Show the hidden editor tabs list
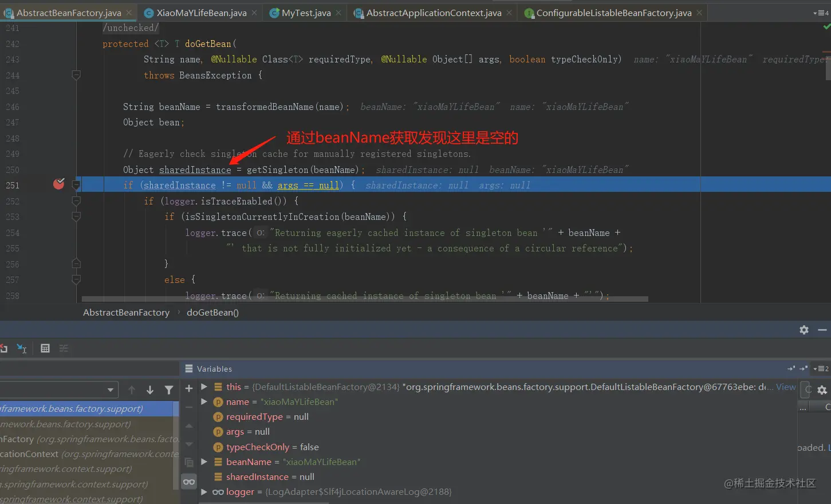Image resolution: width=831 pixels, height=504 pixels. [821, 13]
